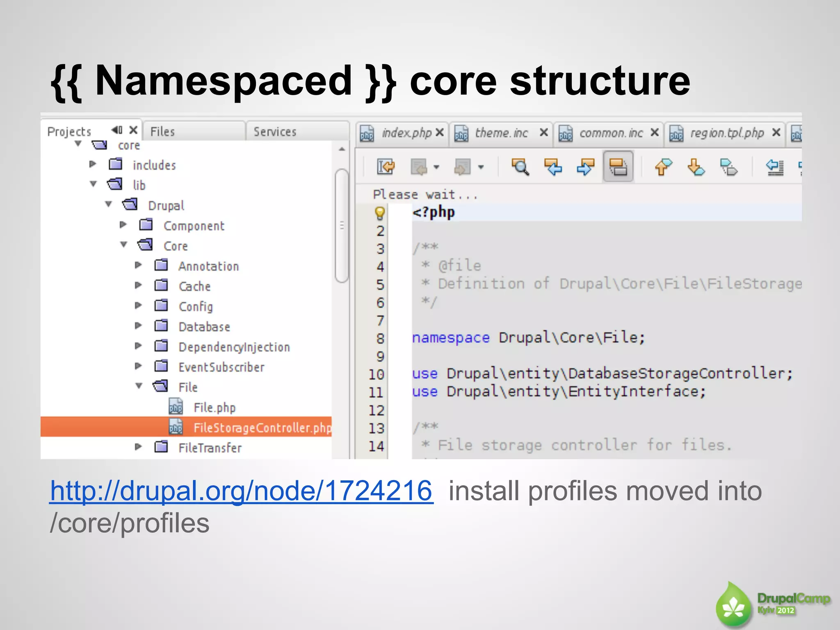Click the Projects tree vertical scrollbar thumb
The height and width of the screenshot is (630, 840).
click(x=341, y=226)
